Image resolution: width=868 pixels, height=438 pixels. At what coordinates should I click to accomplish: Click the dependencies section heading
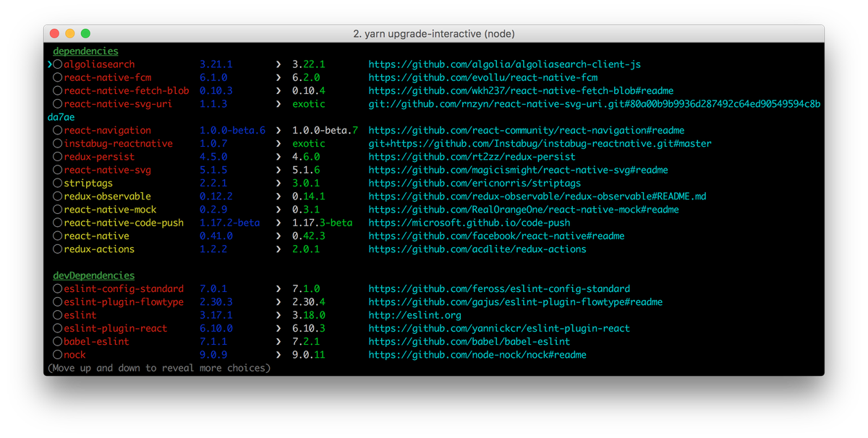click(x=85, y=51)
